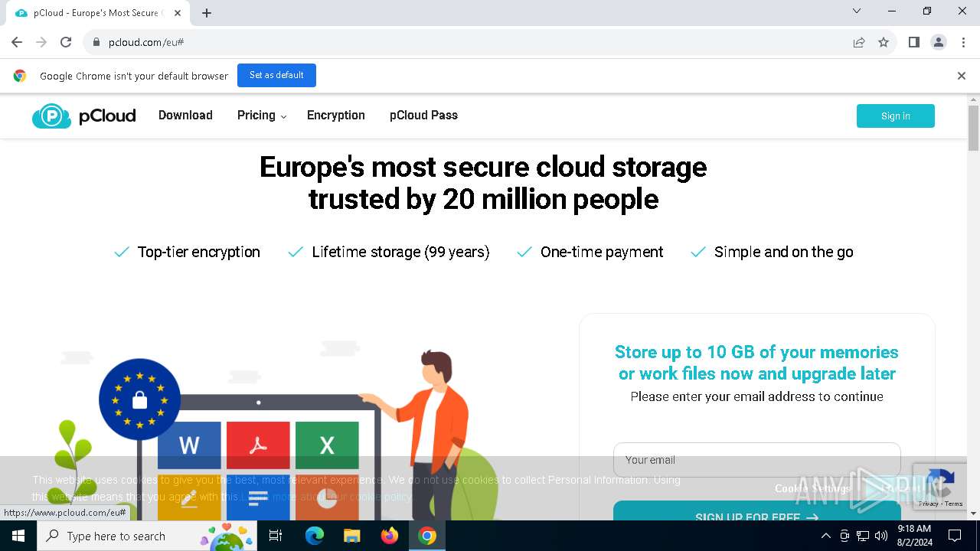
Task: Click the 'One-time payment' text
Action: (x=602, y=252)
